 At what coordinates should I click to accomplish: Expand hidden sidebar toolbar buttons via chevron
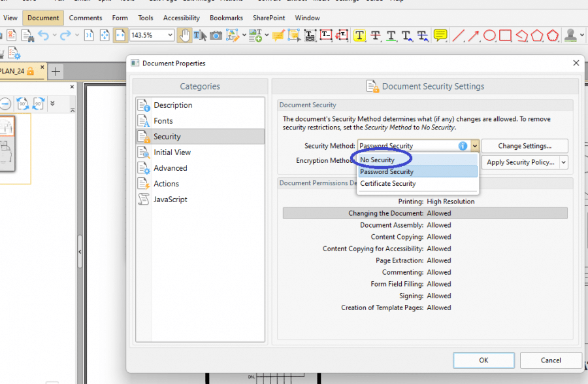53,103
